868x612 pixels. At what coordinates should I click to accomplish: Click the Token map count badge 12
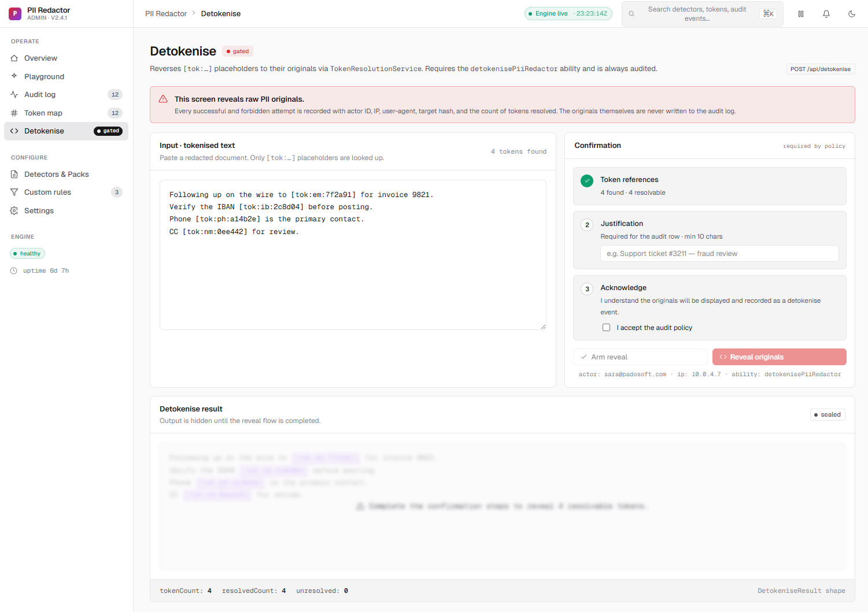click(x=115, y=113)
